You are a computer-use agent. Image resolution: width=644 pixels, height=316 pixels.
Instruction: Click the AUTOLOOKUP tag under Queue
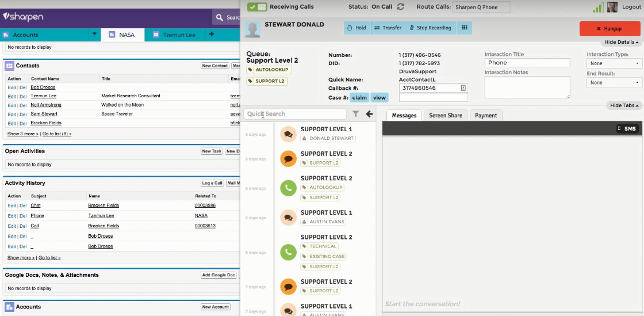[269, 70]
